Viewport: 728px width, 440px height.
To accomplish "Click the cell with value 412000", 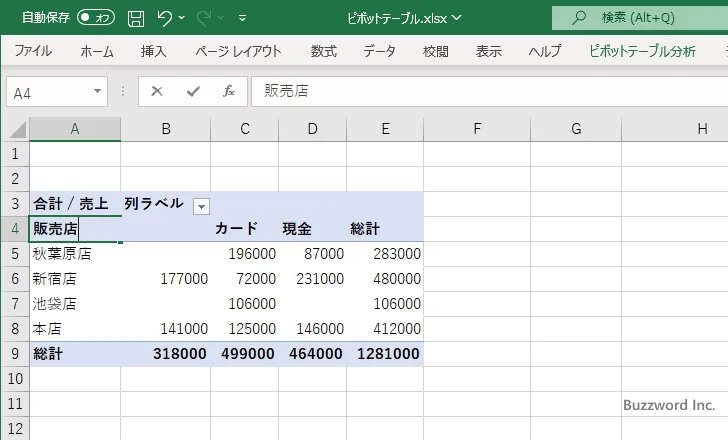I will tap(385, 329).
